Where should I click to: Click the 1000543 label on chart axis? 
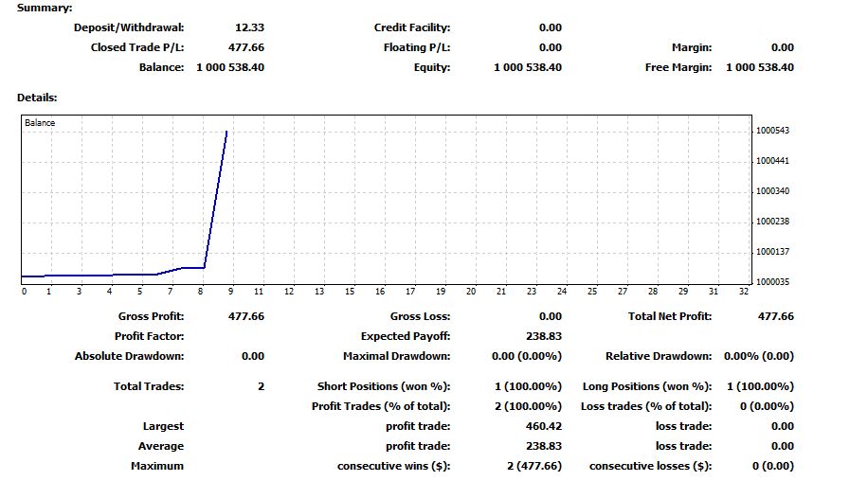(773, 131)
